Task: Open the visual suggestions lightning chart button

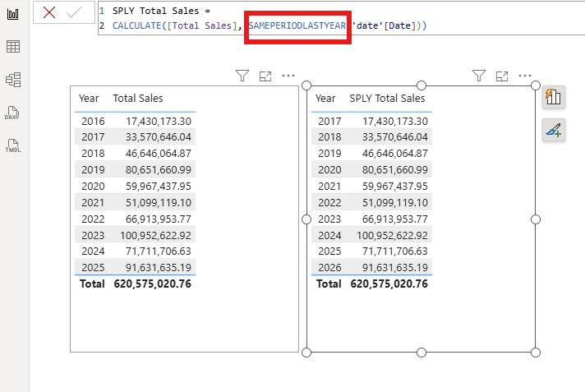Action: [554, 97]
